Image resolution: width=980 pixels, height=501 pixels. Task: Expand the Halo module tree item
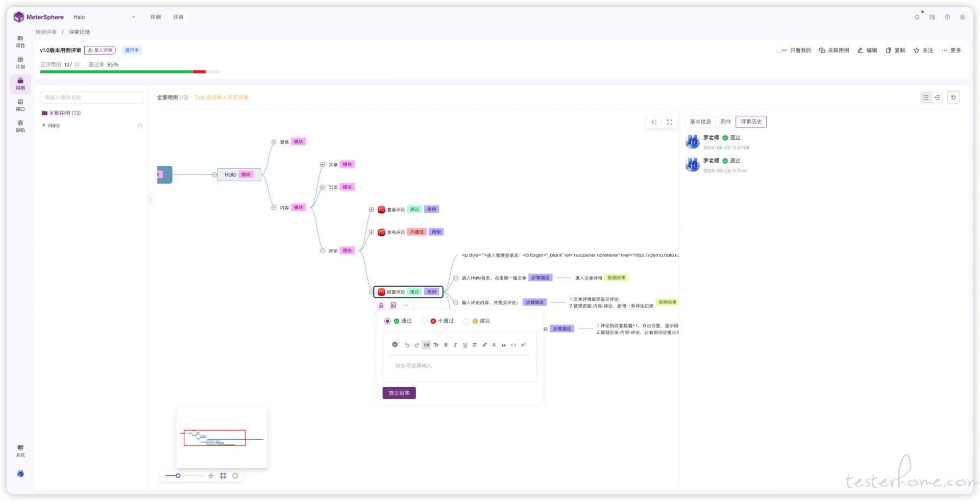(x=44, y=125)
